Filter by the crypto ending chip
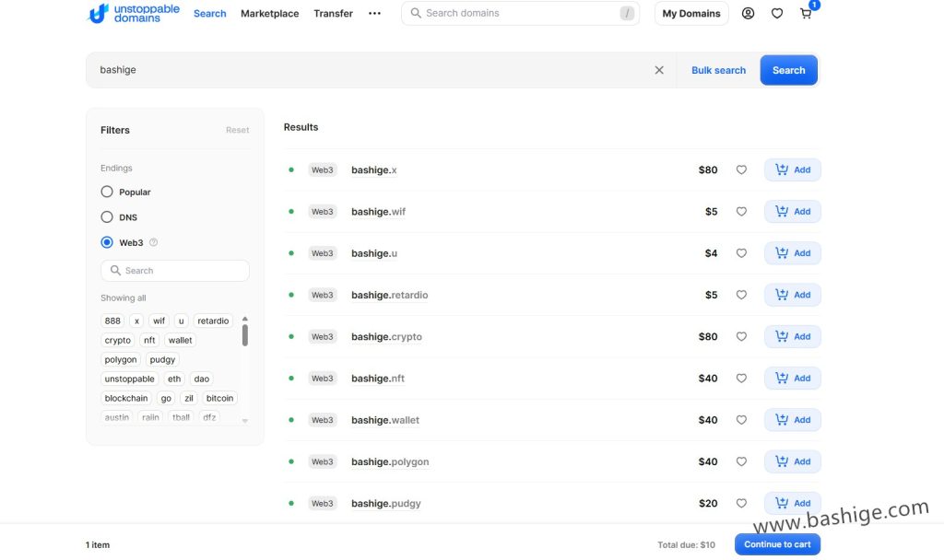The width and height of the screenshot is (944, 560). pos(117,340)
